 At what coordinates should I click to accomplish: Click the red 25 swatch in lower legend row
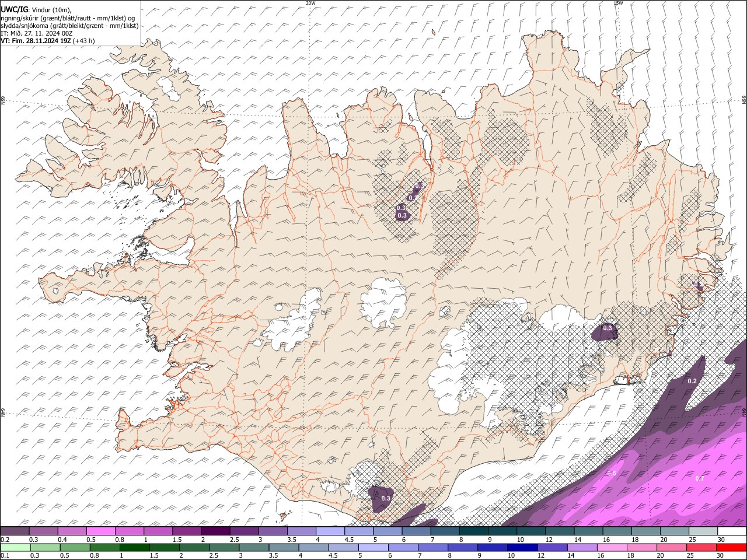(x=701, y=547)
